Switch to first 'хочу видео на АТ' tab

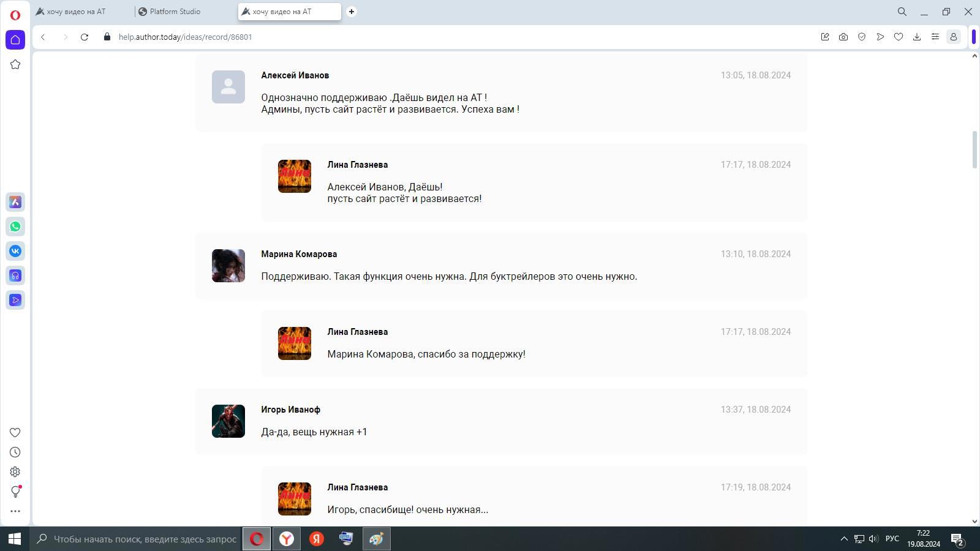tap(76, 12)
